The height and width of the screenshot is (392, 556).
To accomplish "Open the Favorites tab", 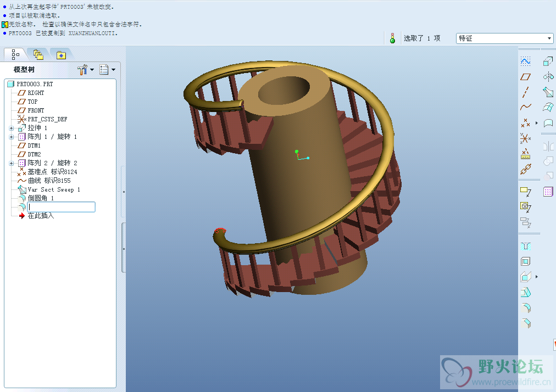I will pos(61,55).
